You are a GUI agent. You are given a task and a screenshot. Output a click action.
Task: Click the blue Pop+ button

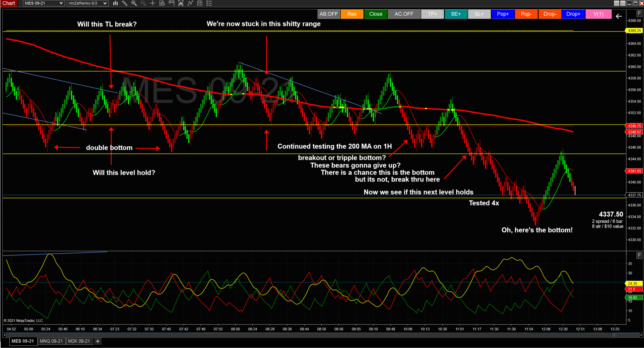[503, 14]
